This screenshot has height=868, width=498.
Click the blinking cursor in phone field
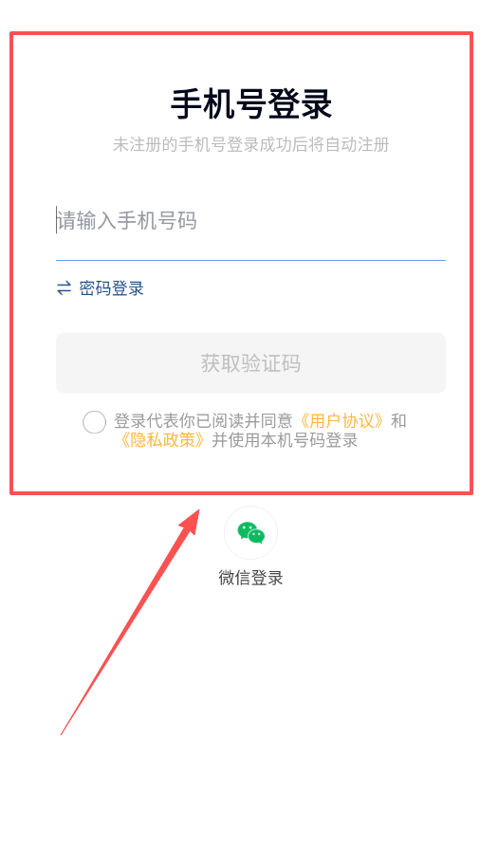57,220
